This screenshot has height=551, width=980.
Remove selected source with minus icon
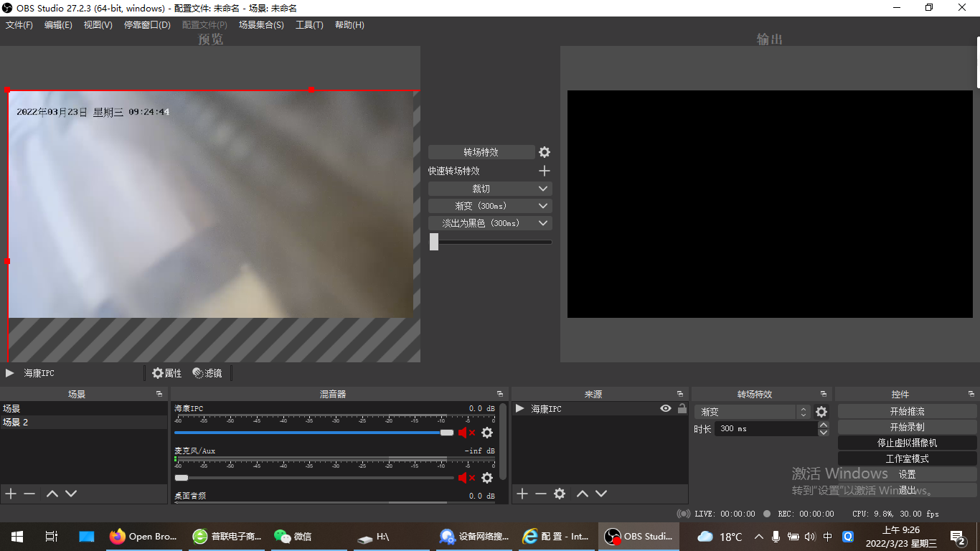[541, 494]
